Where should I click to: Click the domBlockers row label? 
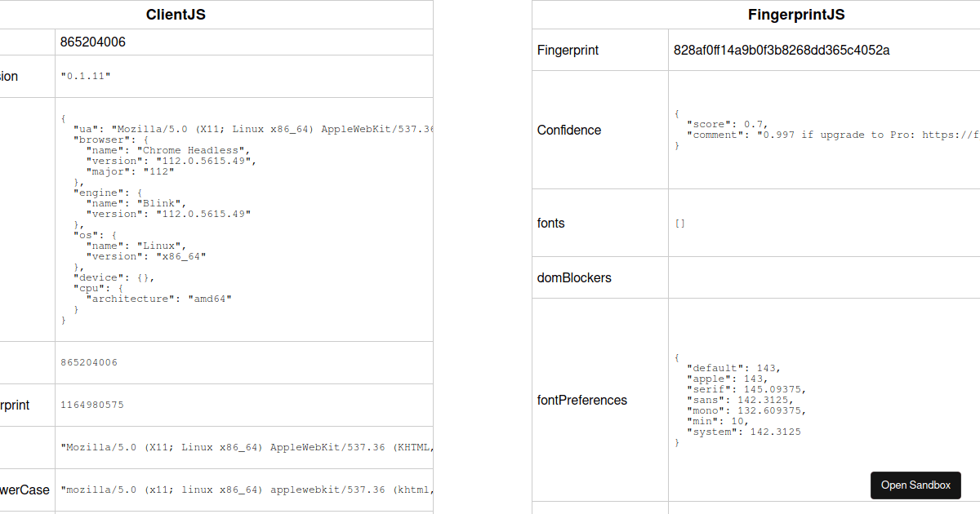pyautogui.click(x=572, y=277)
